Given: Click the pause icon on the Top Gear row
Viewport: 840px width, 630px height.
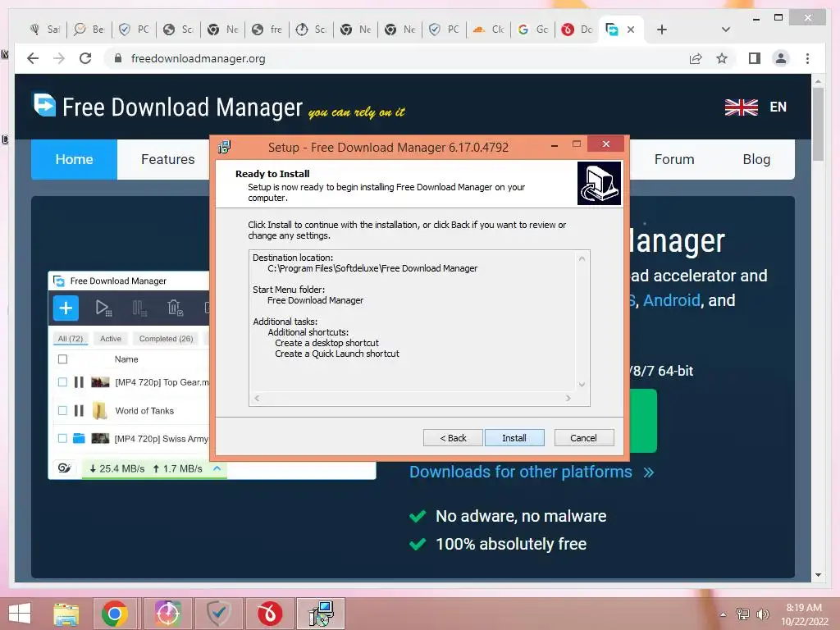Looking at the screenshot, I should click(79, 382).
